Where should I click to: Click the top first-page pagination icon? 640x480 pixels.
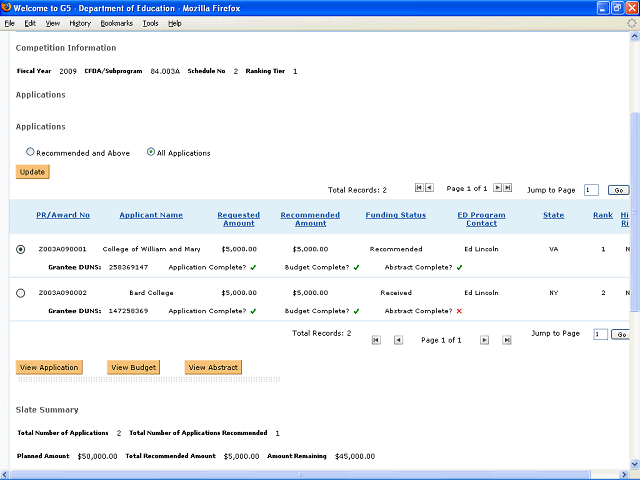coord(418,188)
